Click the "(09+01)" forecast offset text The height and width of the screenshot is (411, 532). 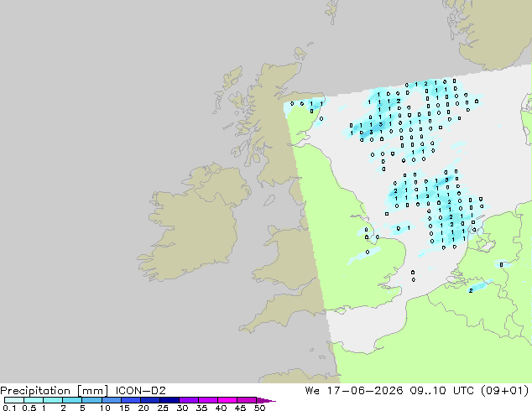pos(504,391)
